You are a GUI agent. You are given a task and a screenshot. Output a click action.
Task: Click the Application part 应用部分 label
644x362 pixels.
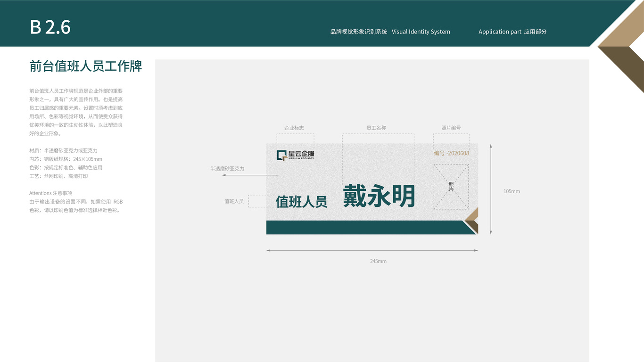[x=512, y=32]
